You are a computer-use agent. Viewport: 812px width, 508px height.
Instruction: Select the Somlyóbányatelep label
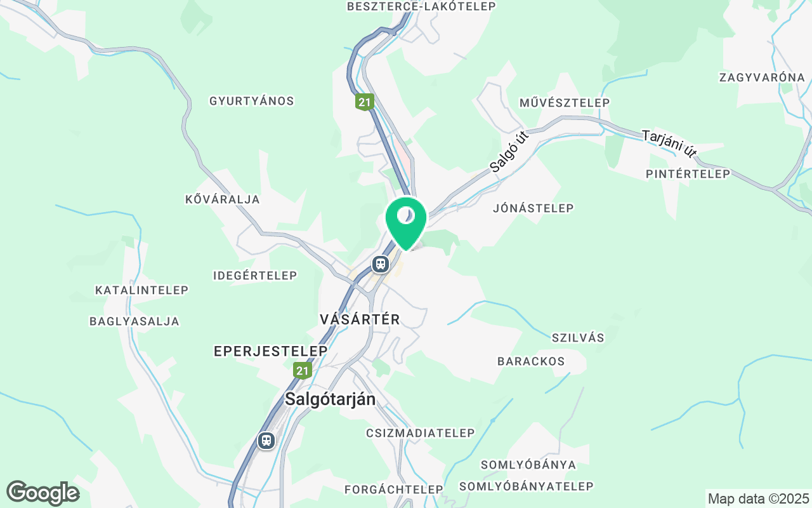point(526,486)
